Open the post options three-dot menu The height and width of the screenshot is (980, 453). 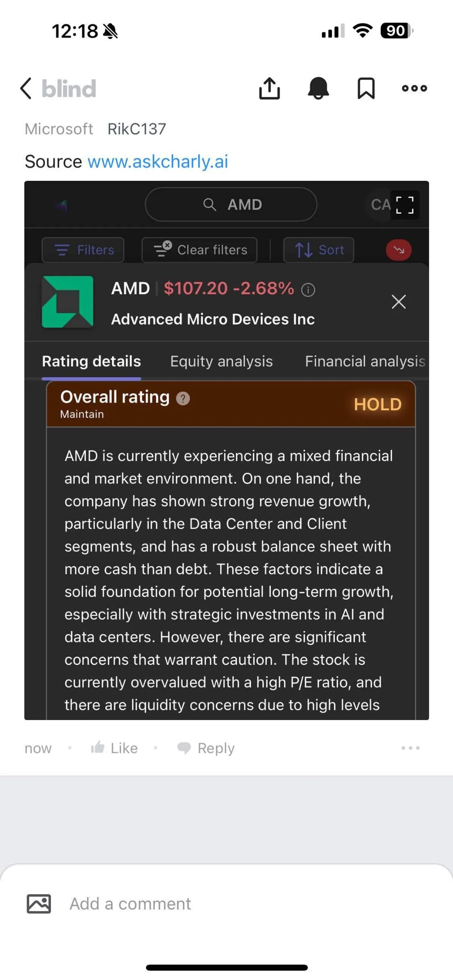[x=414, y=88]
